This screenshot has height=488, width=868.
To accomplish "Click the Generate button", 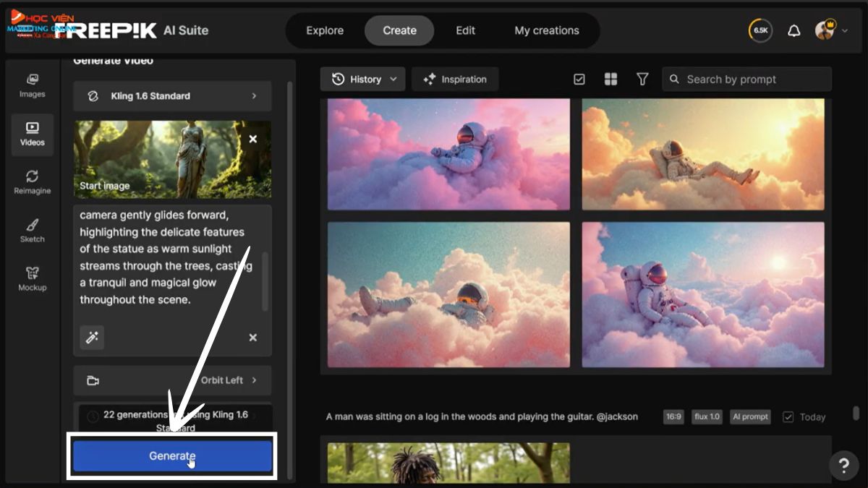I will click(172, 456).
